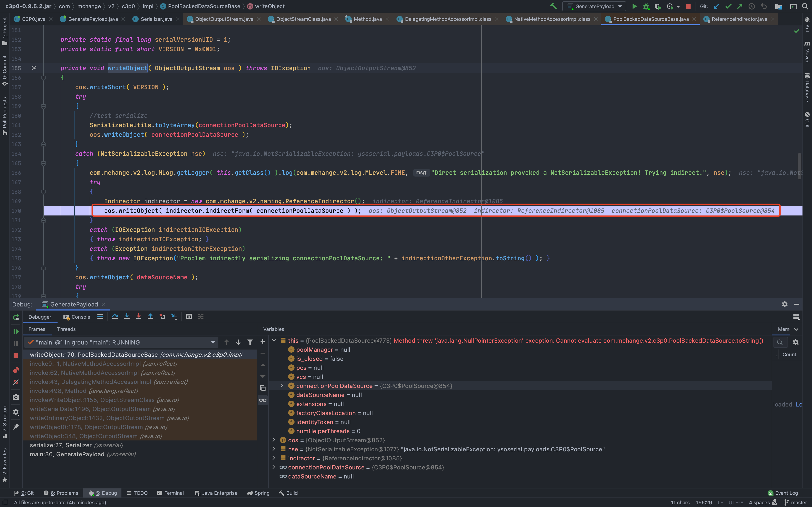Click the Step Over debugger icon
Screen dimensions: 812x507
coord(115,317)
